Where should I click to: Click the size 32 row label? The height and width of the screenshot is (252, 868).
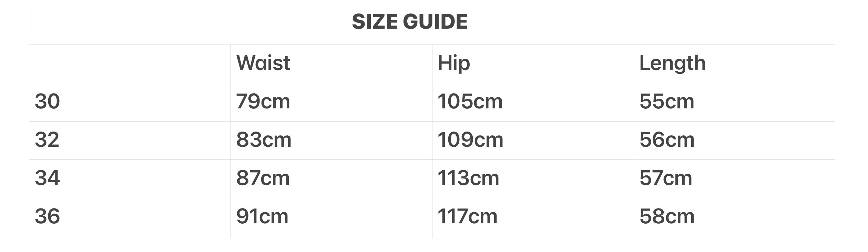(47, 140)
